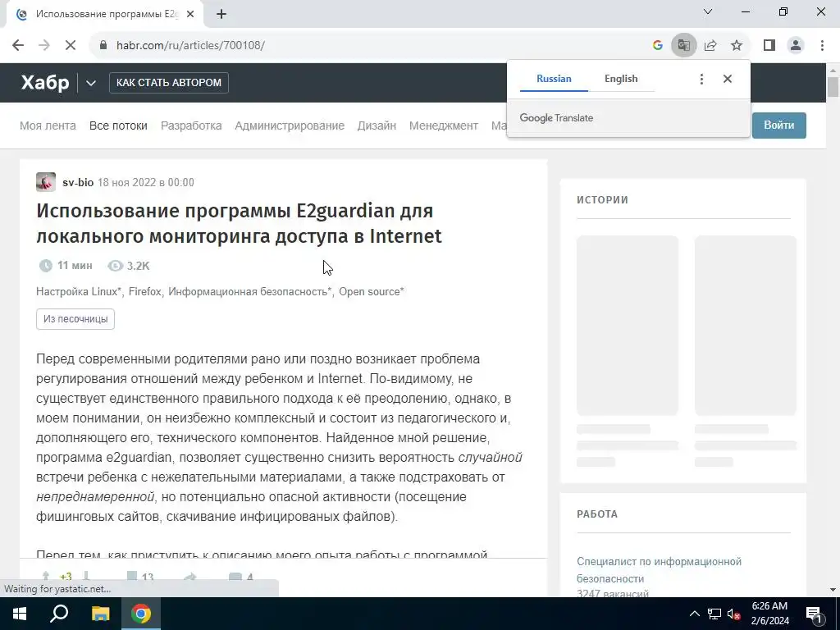Show hidden system tray icons

pos(694,614)
